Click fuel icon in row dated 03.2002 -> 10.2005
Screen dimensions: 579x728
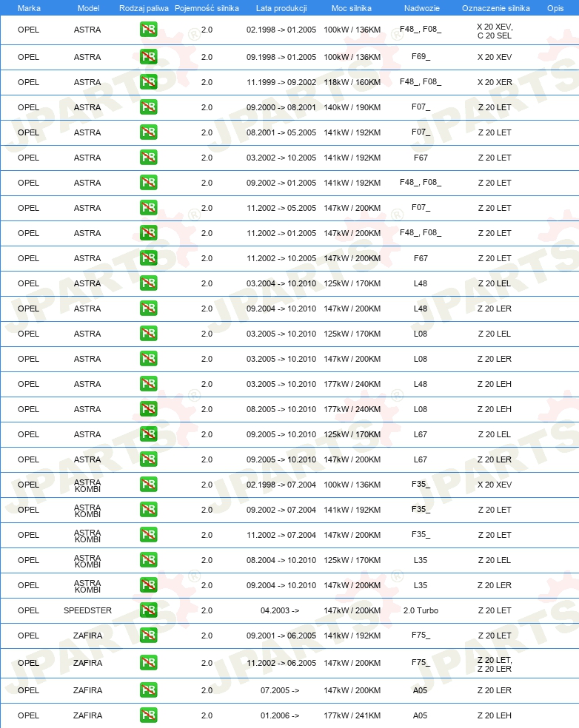pos(149,158)
